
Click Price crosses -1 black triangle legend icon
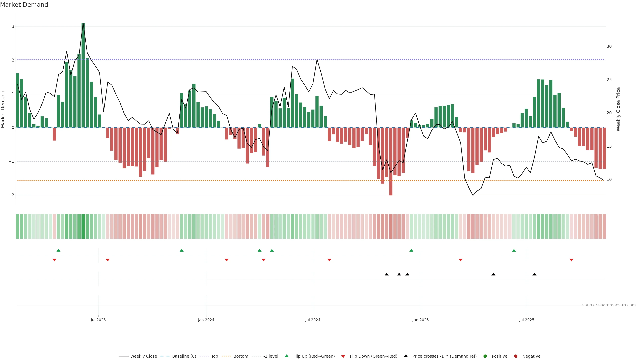coord(406,356)
